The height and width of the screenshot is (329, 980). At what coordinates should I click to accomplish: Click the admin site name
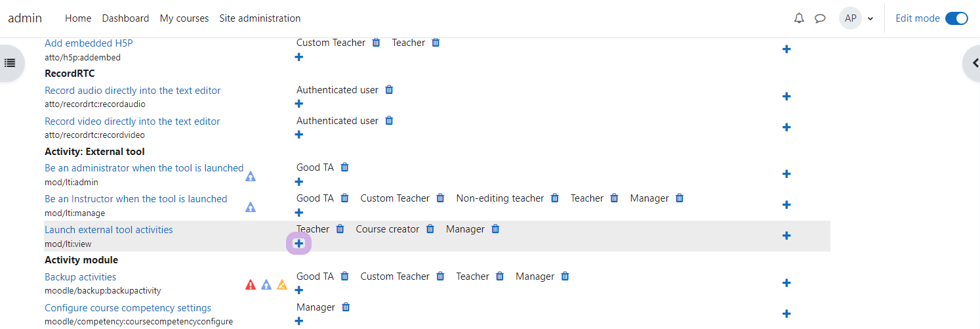[25, 18]
